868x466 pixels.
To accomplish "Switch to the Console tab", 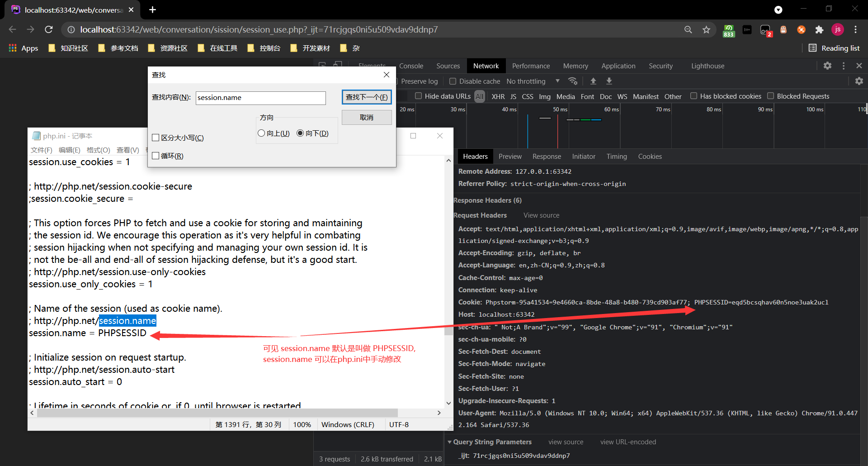I will [x=411, y=66].
